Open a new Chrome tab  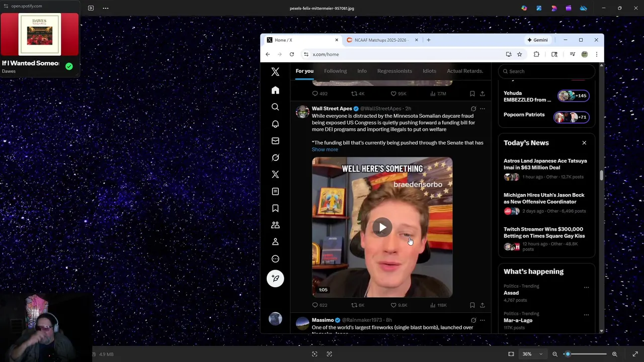tap(429, 40)
